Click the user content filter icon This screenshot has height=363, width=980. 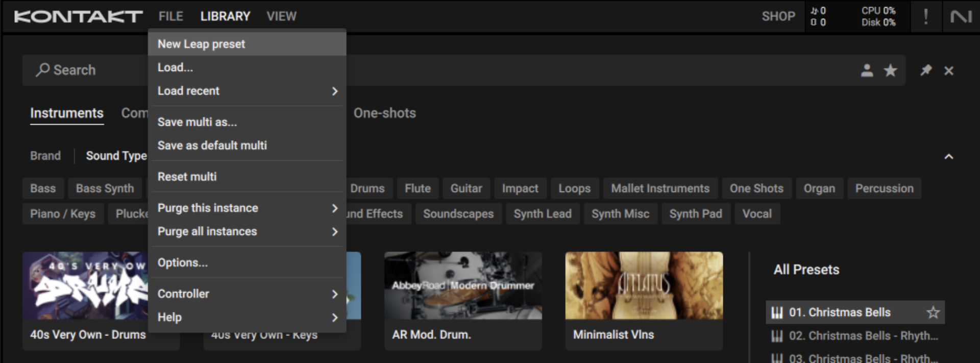[867, 70]
